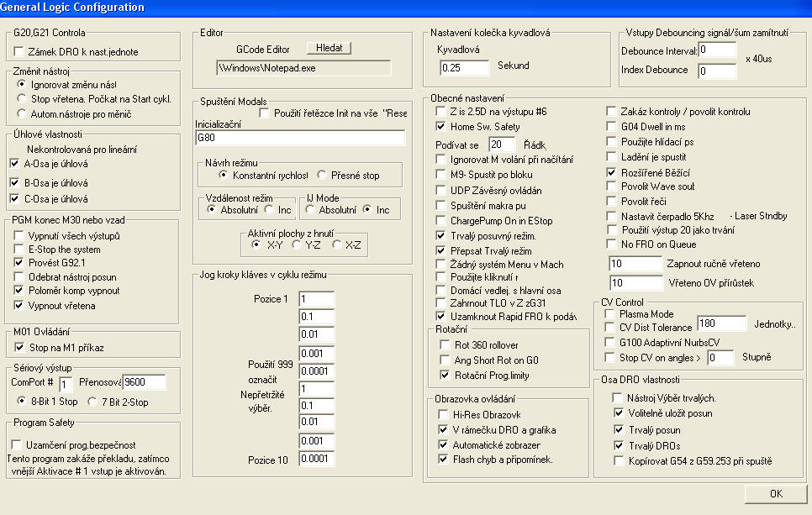Toggle the E-Stop the system checkbox

(19, 250)
